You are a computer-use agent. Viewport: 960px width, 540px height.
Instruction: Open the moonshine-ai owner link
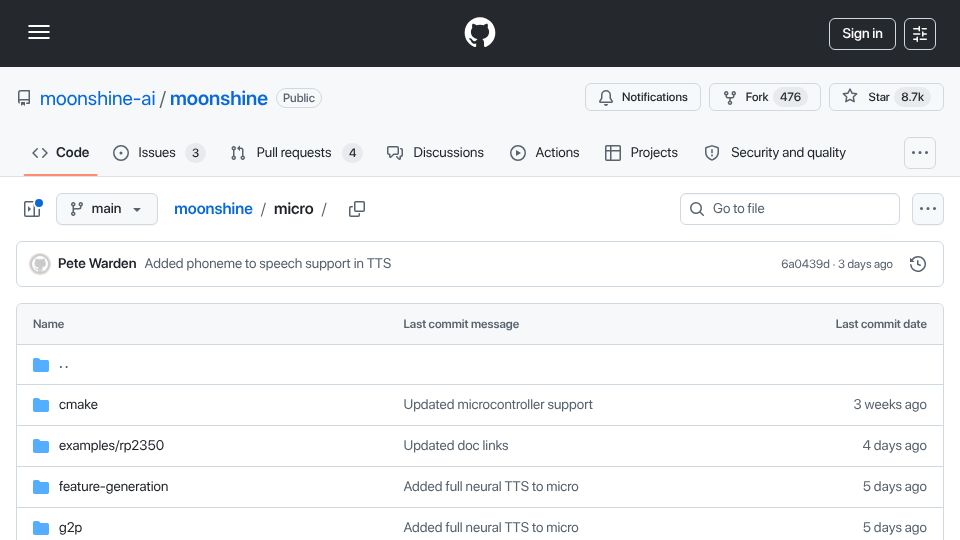point(97,99)
